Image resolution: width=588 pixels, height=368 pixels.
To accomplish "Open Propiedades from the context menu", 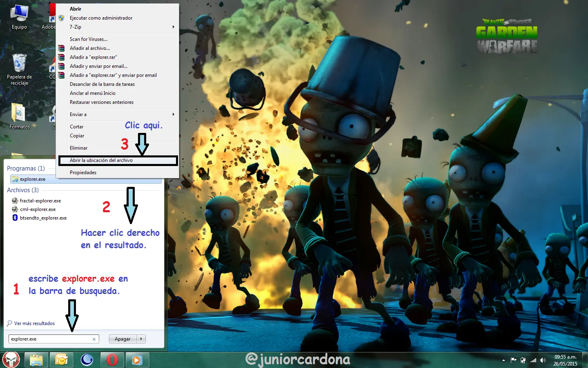I will tap(118, 173).
